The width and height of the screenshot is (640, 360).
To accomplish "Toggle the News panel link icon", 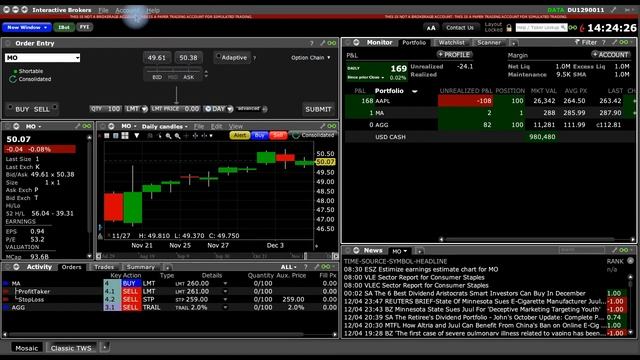I will tap(624, 250).
